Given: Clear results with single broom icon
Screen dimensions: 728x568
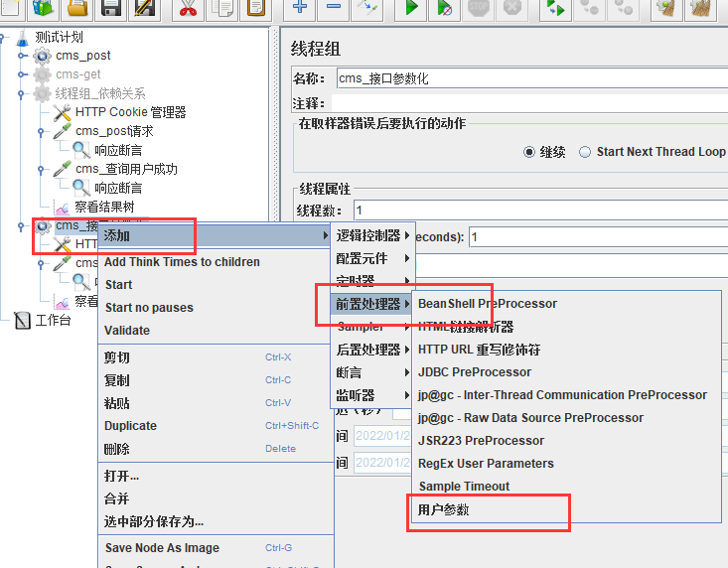Looking at the screenshot, I should click(x=667, y=8).
